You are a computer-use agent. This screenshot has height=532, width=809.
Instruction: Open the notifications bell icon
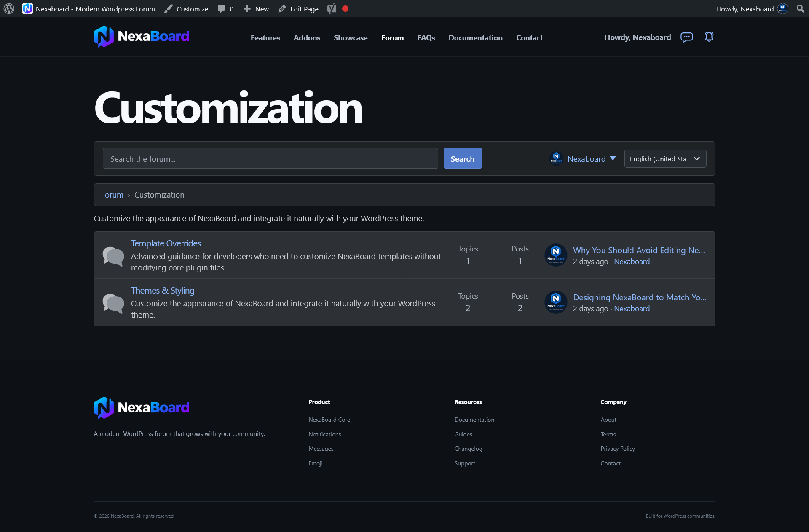(709, 37)
